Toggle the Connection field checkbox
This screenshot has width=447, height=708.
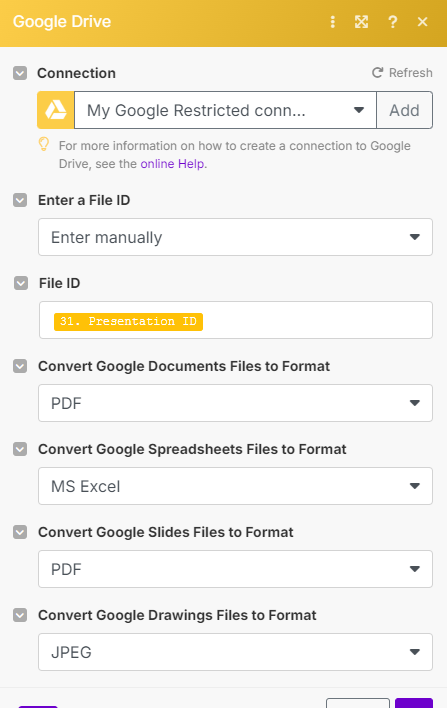[x=20, y=73]
